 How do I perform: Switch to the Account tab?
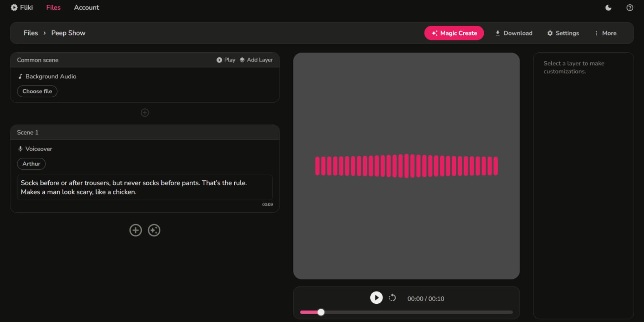click(x=86, y=7)
